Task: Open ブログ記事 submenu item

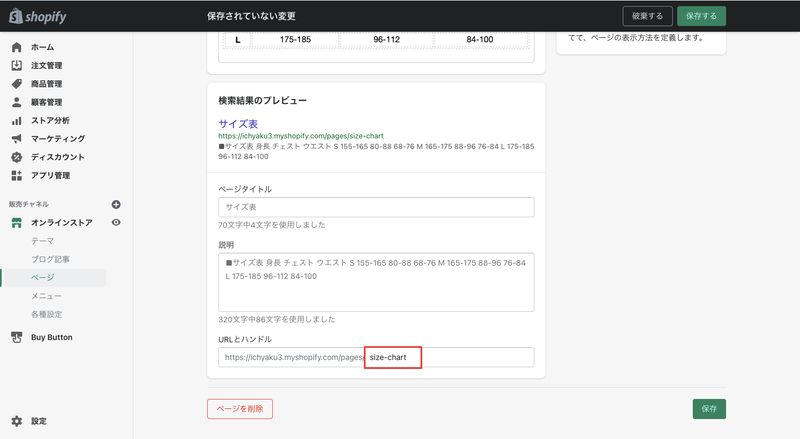Action: pyautogui.click(x=50, y=259)
